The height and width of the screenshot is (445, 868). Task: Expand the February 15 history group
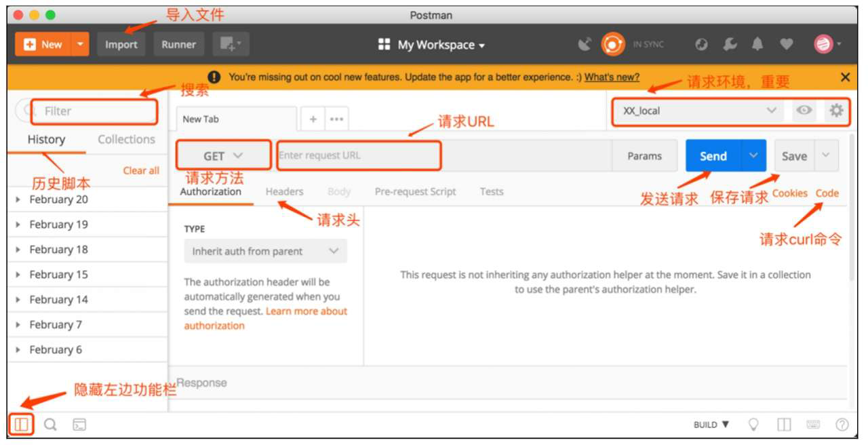click(87, 275)
